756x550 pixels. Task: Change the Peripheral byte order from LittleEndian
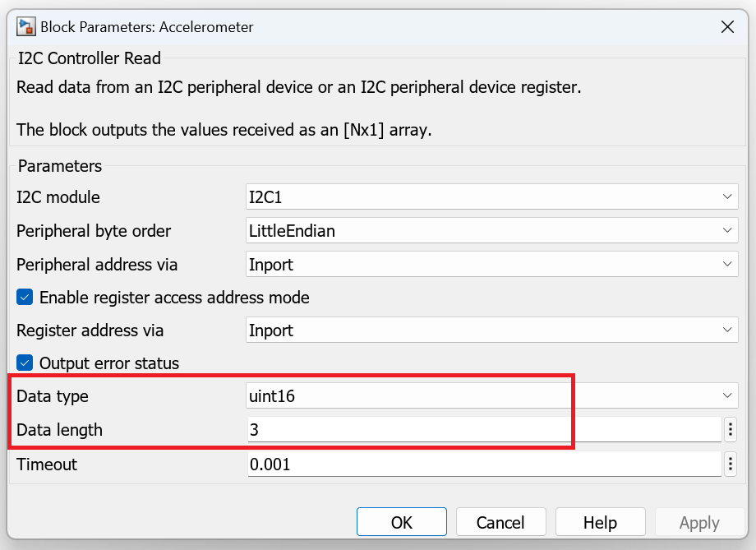727,230
